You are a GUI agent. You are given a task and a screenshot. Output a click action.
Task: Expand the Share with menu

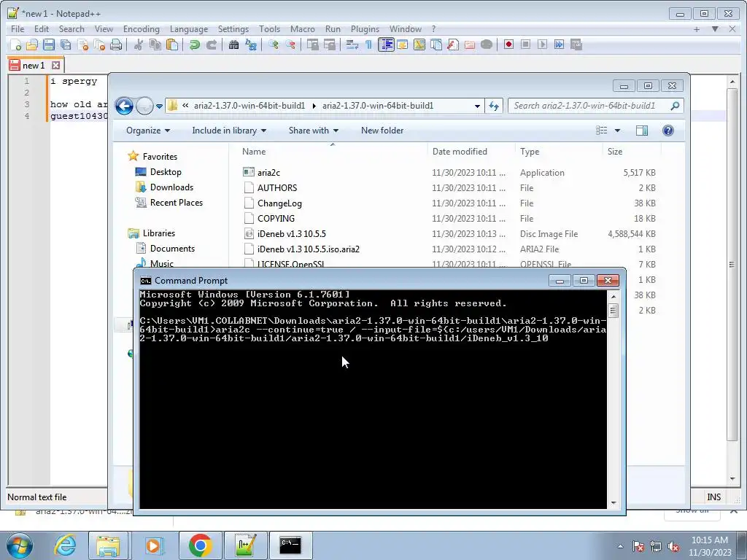[x=314, y=131]
